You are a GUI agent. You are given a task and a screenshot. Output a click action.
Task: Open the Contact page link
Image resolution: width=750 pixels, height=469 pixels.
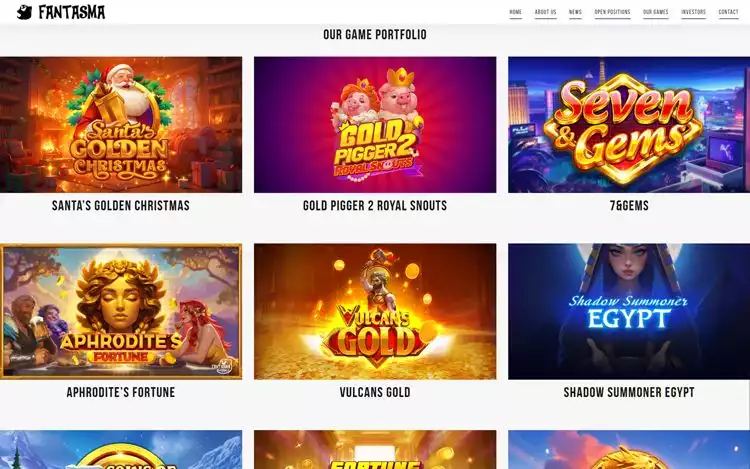(x=728, y=12)
